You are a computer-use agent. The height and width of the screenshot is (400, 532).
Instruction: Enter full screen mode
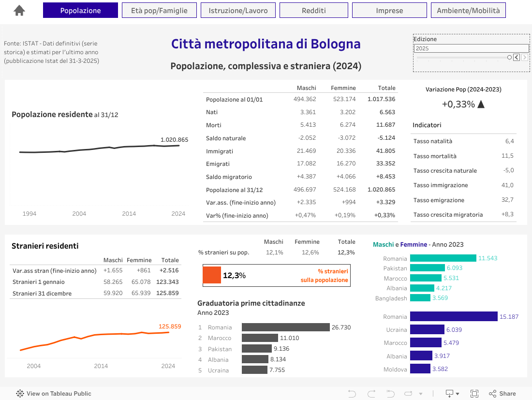click(x=474, y=394)
